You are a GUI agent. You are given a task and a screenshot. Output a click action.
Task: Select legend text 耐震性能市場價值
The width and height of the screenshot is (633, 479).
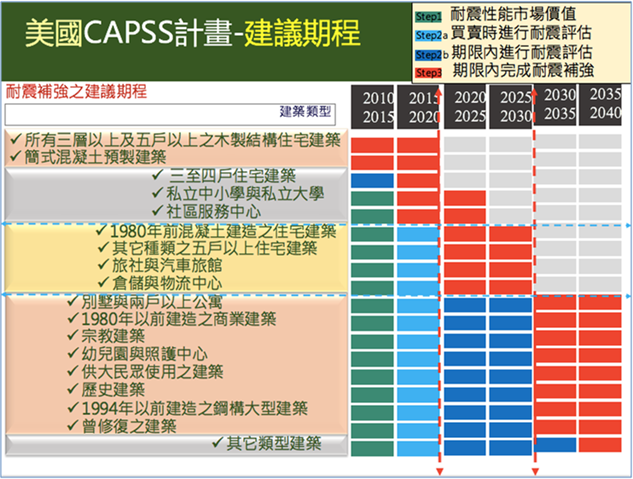pyautogui.click(x=513, y=14)
